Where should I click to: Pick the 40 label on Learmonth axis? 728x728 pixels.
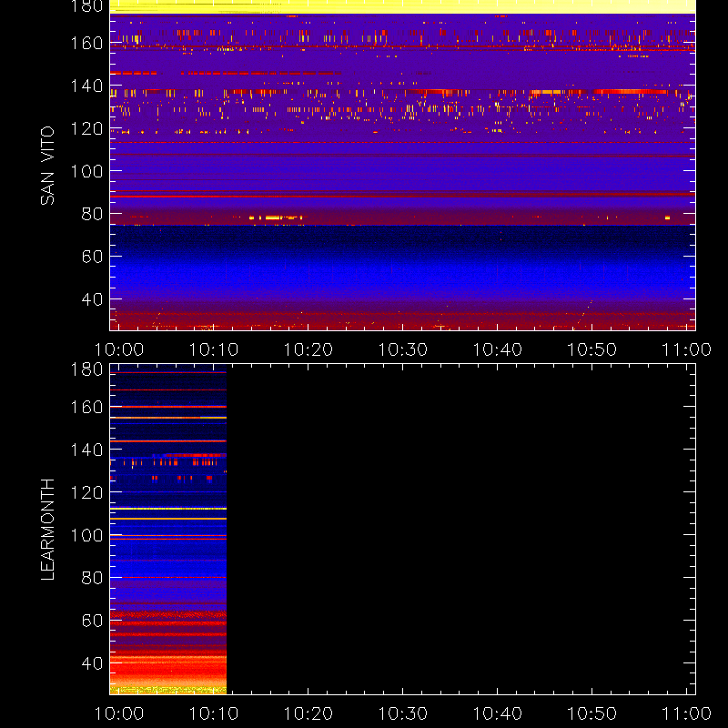point(92,663)
